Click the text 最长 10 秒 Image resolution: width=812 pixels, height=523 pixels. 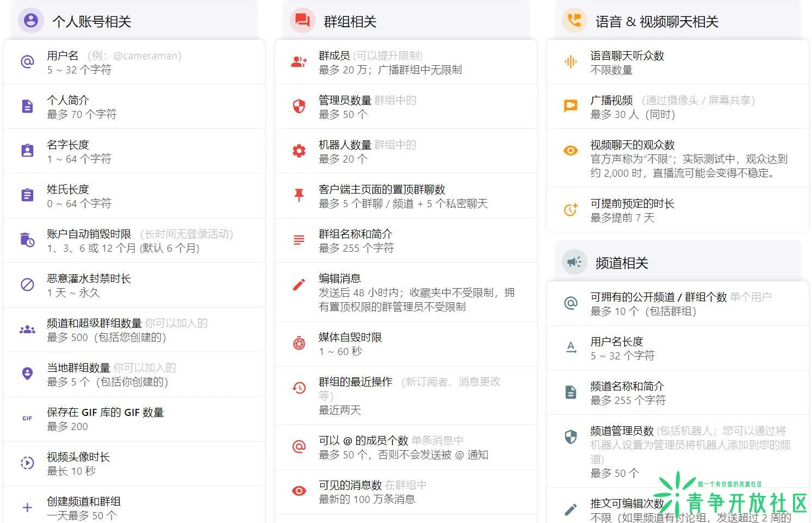(x=71, y=471)
